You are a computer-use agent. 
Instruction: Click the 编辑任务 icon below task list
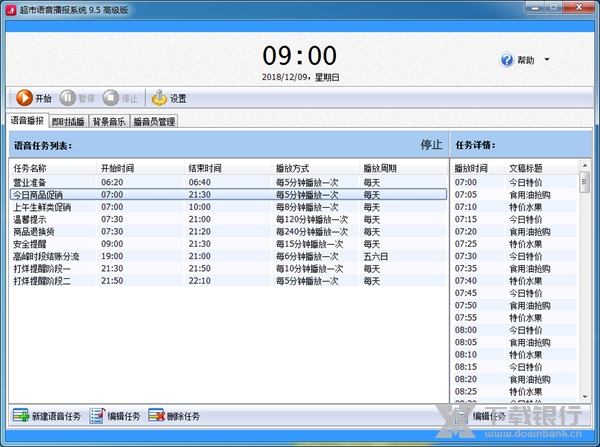[x=97, y=416]
